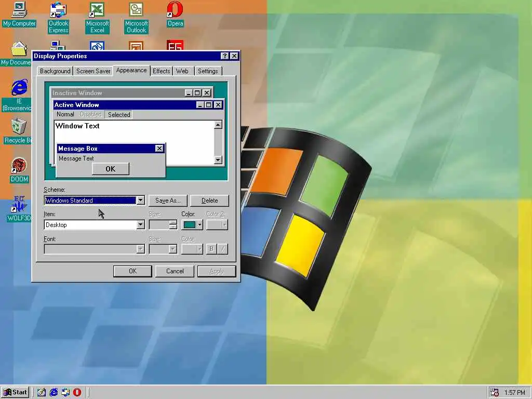Viewport: 532px width, 399px height.
Task: Expand the Font Size dropdown
Action: (172, 249)
